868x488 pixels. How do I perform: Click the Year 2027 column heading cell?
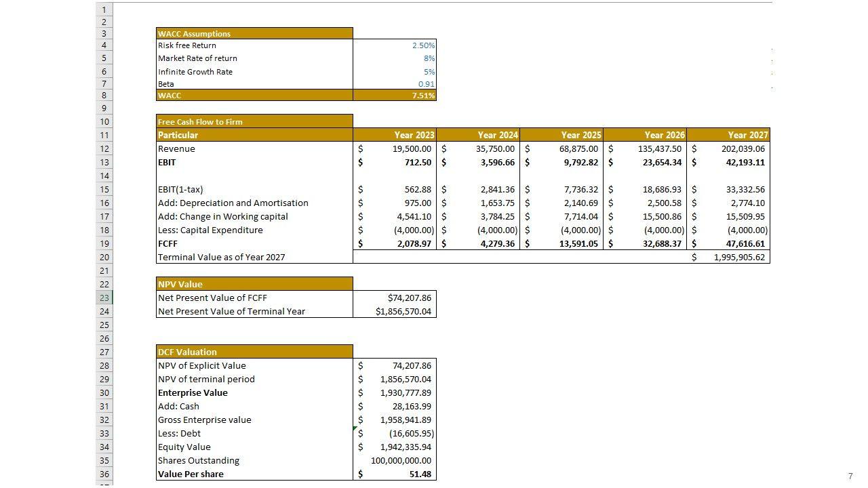(x=728, y=135)
